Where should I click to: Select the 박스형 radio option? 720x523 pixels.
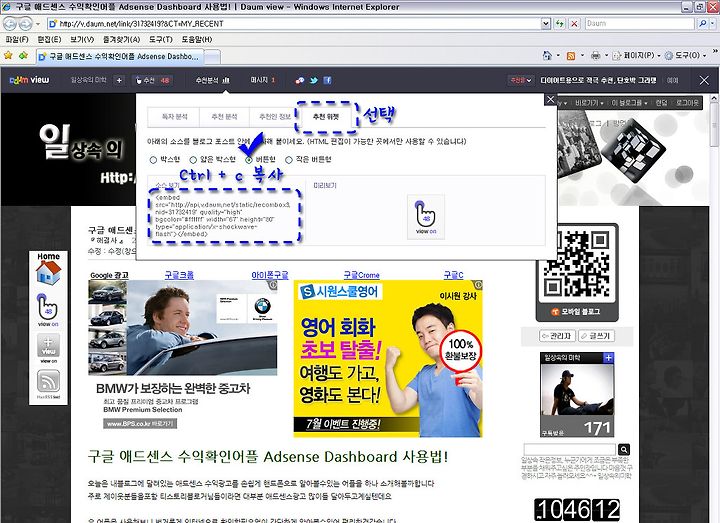coord(153,160)
